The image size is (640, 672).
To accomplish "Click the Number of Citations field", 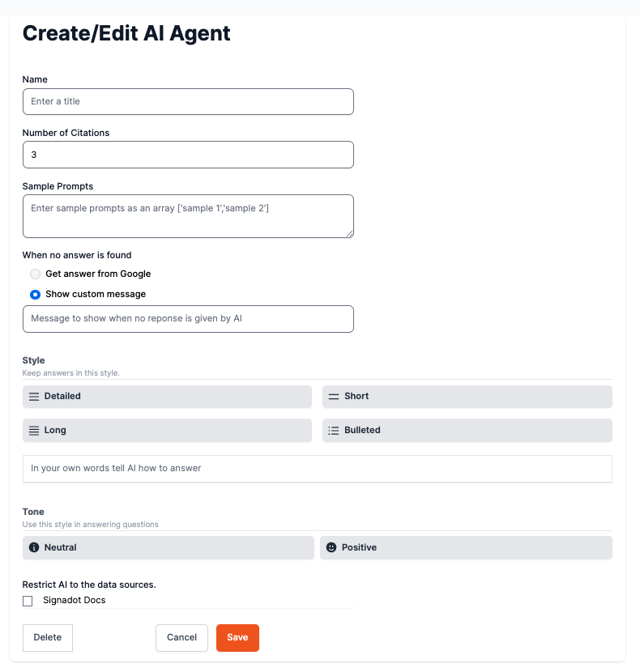I will coord(188,155).
